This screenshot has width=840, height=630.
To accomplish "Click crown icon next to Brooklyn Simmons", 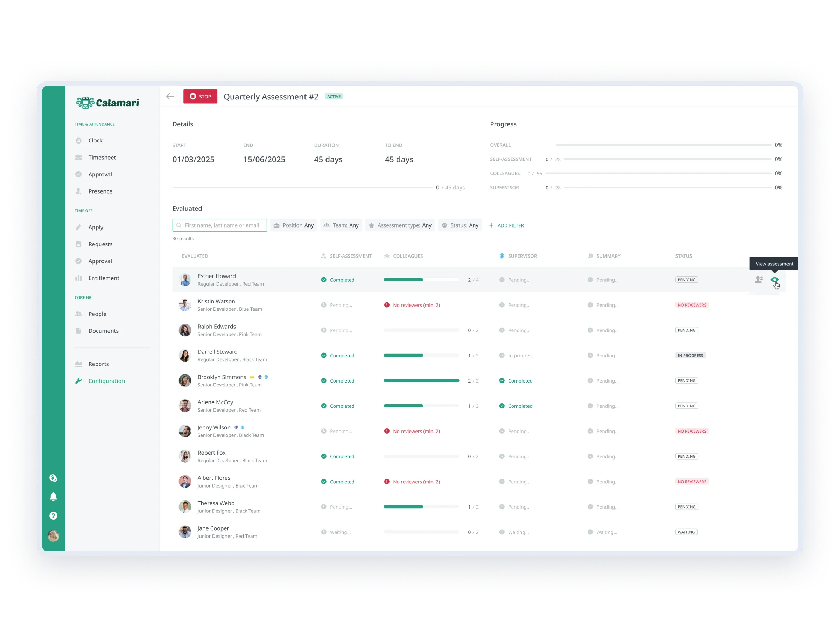I will (252, 377).
